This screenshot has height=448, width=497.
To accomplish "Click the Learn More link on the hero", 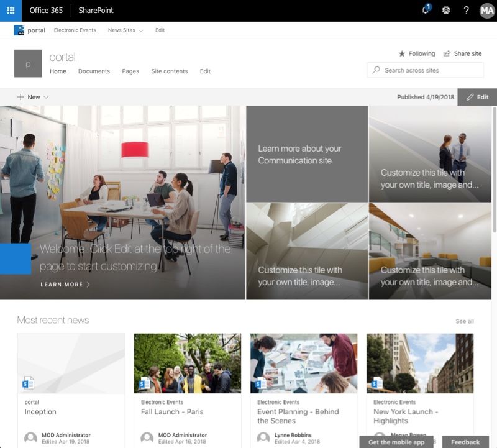I will coord(65,285).
